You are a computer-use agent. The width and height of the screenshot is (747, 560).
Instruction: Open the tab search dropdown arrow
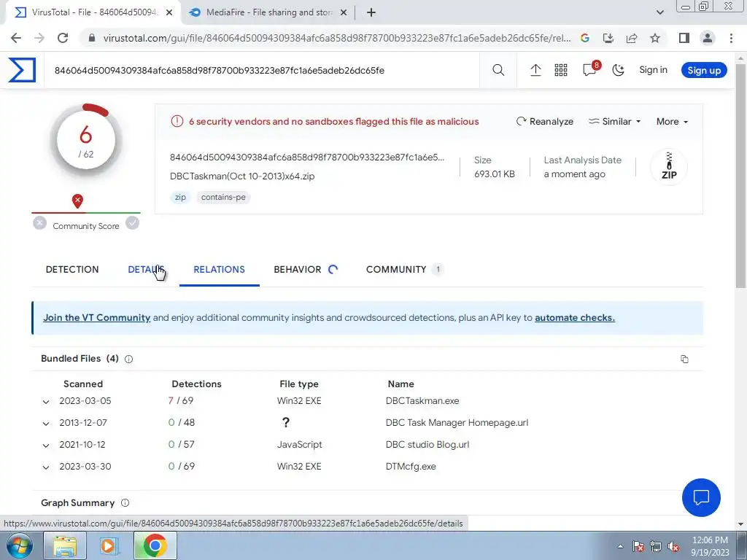tap(659, 12)
